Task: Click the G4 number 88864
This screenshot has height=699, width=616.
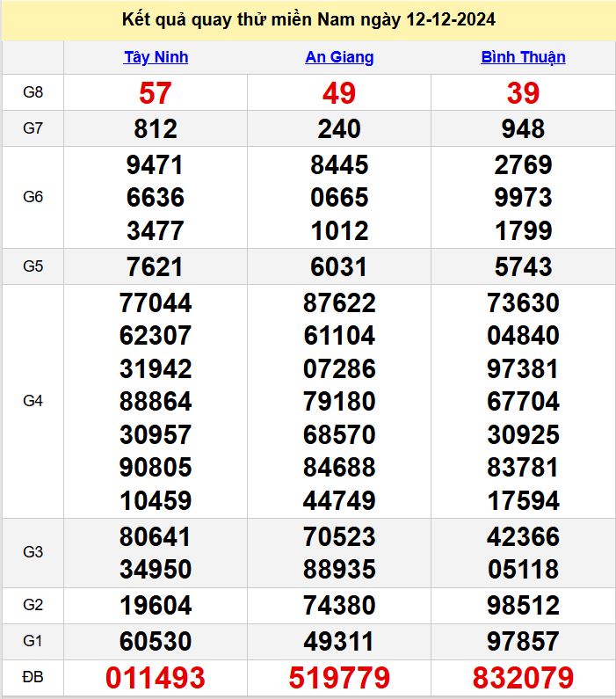Action: (x=156, y=401)
